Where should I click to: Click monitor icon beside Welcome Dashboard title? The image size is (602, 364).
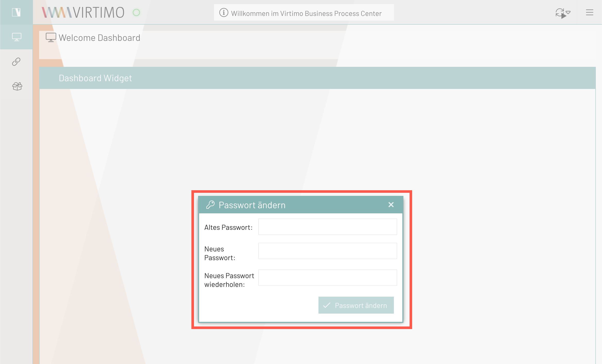tap(51, 38)
